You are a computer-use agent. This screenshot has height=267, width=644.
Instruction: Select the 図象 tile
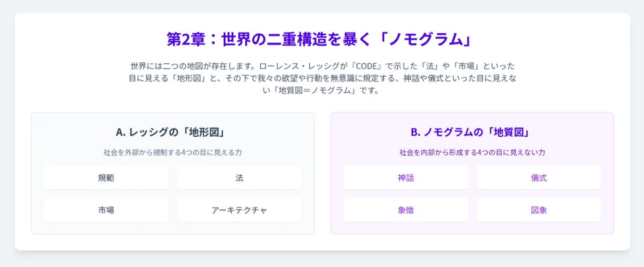[x=539, y=210]
